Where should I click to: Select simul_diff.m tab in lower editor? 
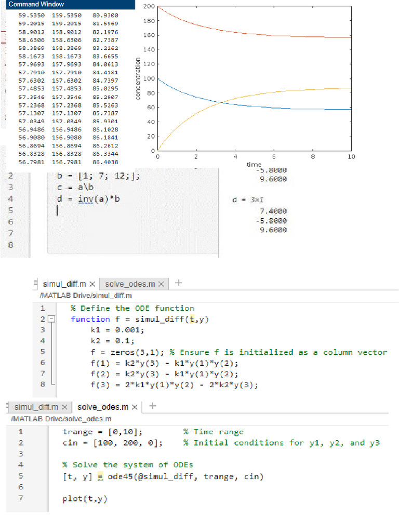tap(36, 406)
